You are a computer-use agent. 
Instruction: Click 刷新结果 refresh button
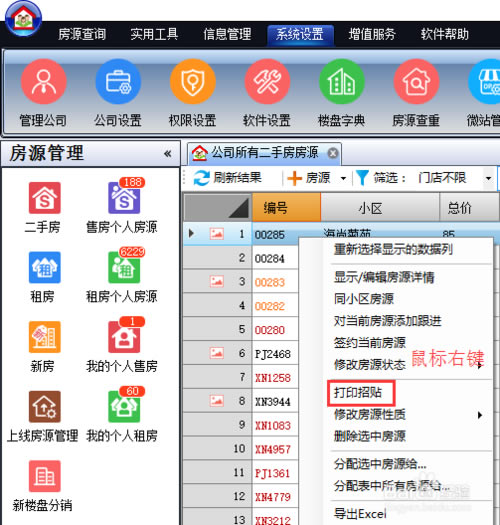(x=228, y=178)
